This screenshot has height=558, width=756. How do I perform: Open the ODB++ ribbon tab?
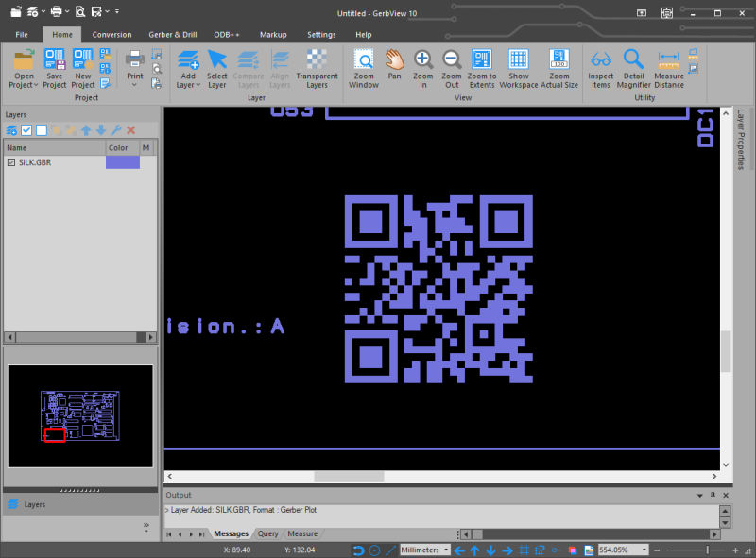[x=227, y=35]
